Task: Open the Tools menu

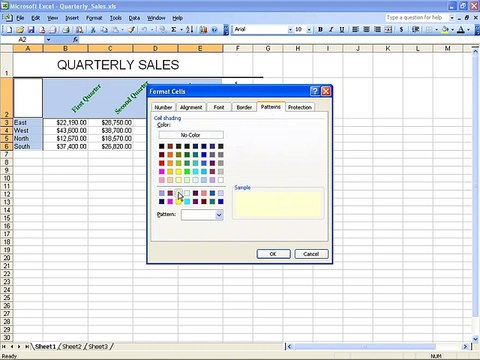Action: pyautogui.click(x=116, y=18)
